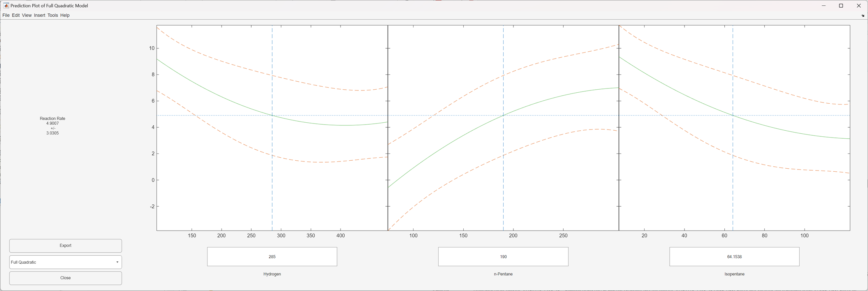Click the Reaction Rate label text

[52, 119]
